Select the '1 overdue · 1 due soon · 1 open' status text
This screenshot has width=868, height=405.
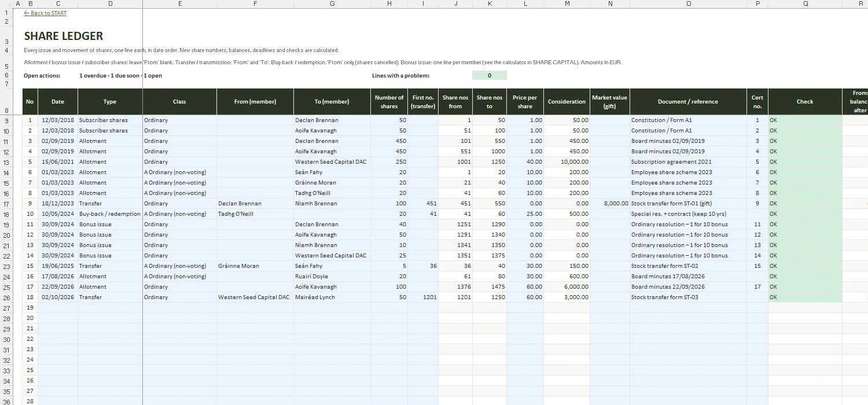pyautogui.click(x=120, y=76)
